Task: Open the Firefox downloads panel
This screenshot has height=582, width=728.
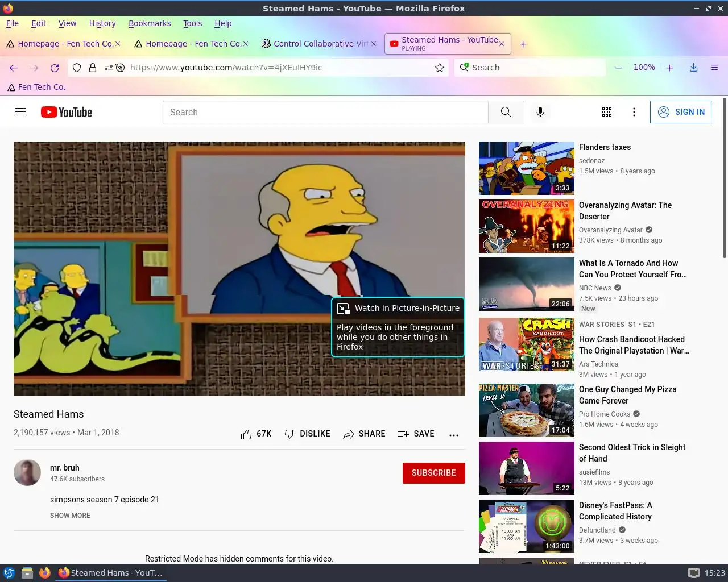Action: pos(694,68)
